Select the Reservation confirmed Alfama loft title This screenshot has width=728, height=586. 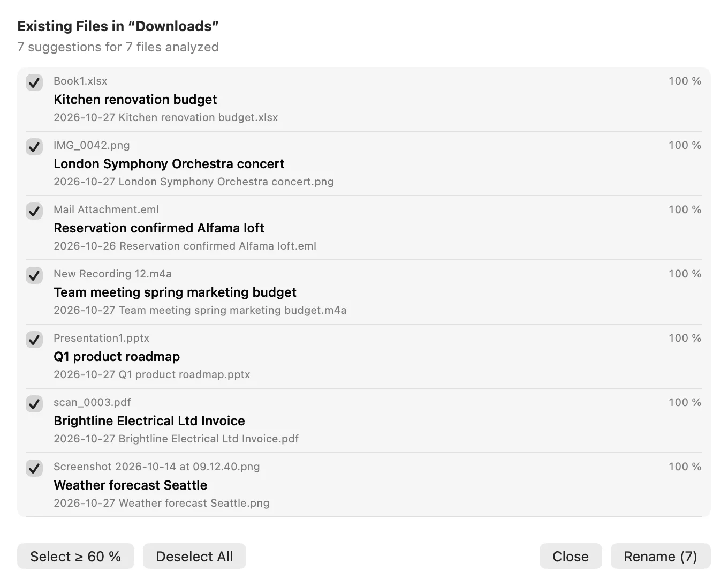(159, 228)
